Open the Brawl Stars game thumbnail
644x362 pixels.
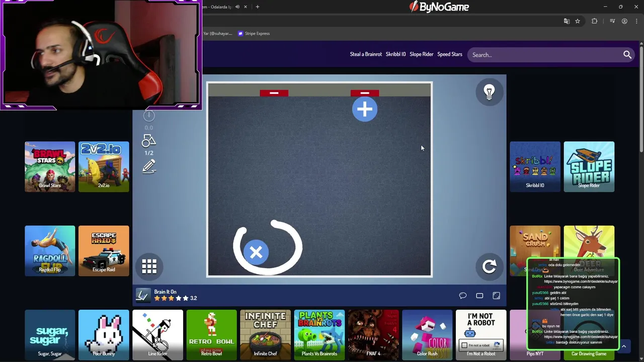pos(50,167)
